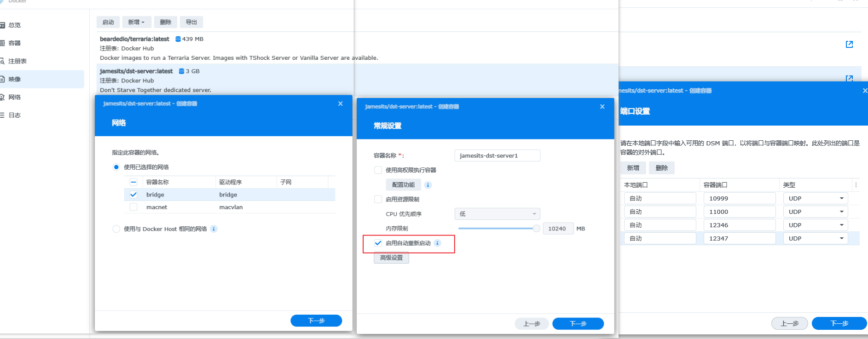
Task: Click 删除 in the port settings dialog
Action: tap(662, 168)
